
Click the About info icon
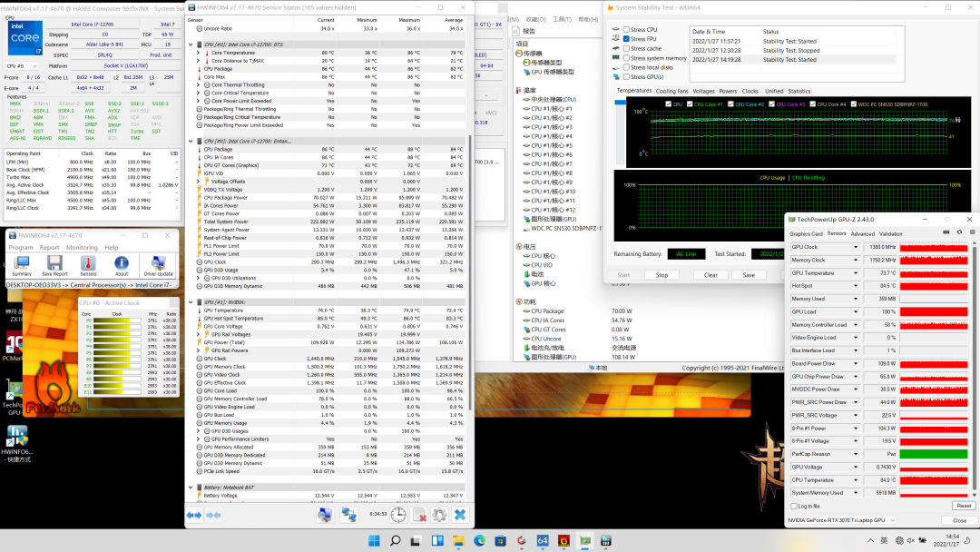[122, 265]
